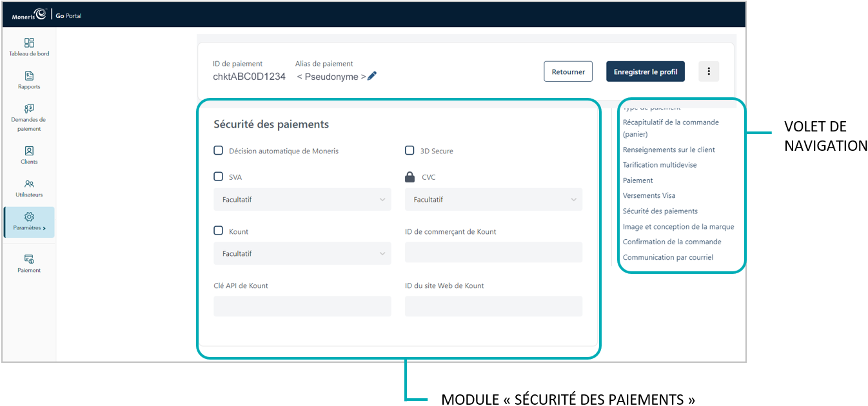The height and width of the screenshot is (406, 868).
Task: Enable the 3D Secure checkbox
Action: click(x=409, y=151)
